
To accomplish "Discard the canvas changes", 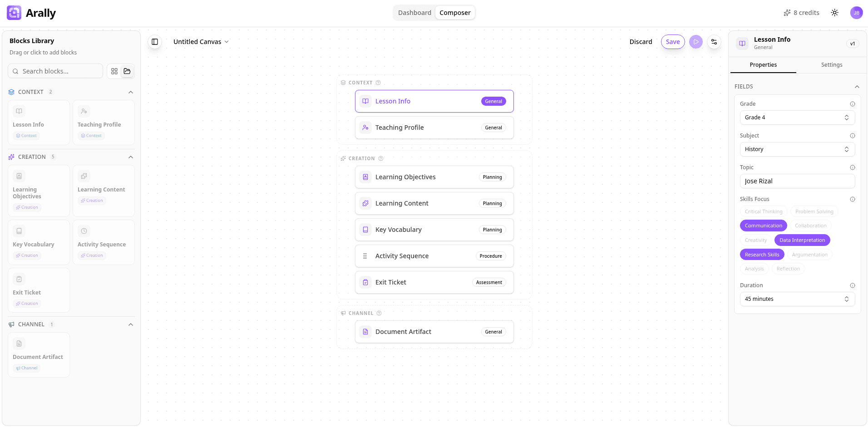I will click(641, 41).
